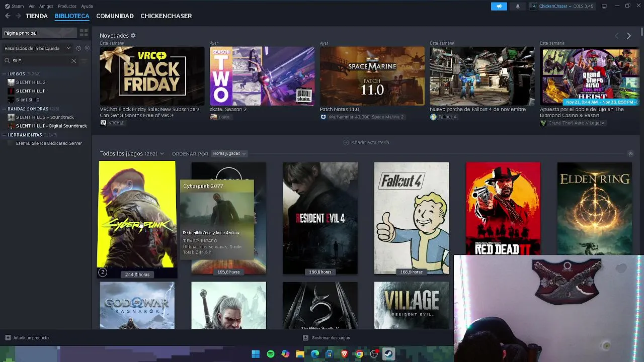This screenshot has width=644, height=362.
Task: Click the Página principal button
Action: (x=40, y=33)
